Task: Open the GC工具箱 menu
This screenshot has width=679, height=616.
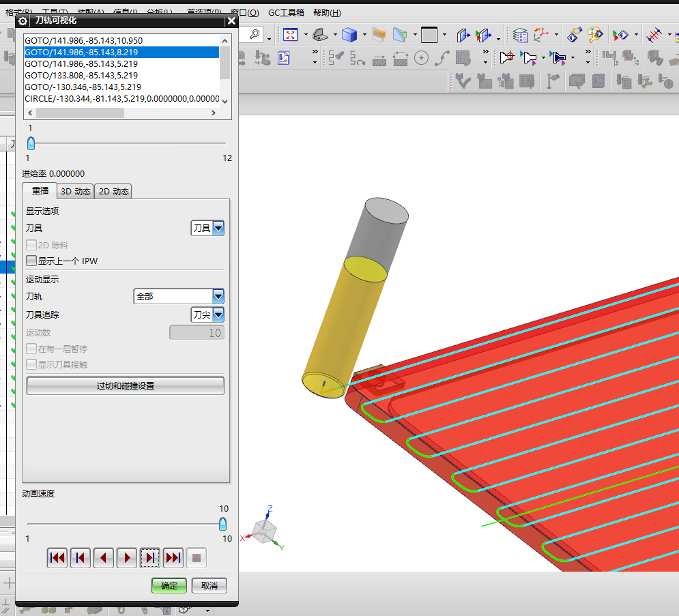Action: tap(286, 12)
